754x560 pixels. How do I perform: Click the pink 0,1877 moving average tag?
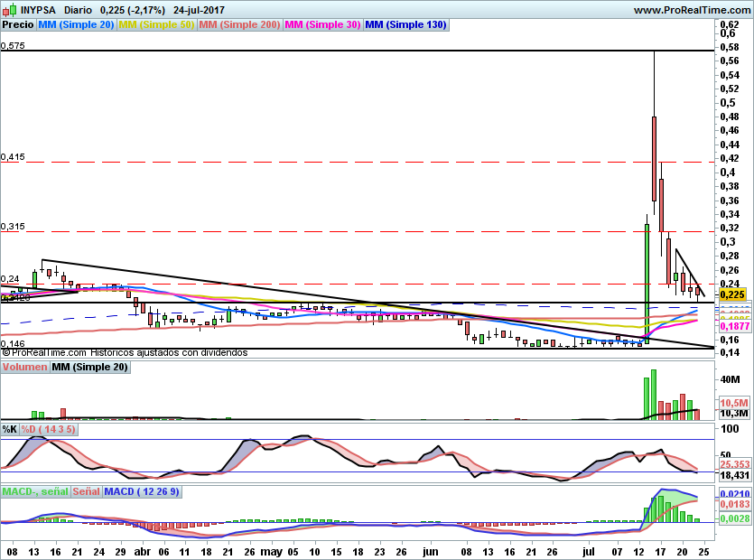tap(735, 326)
